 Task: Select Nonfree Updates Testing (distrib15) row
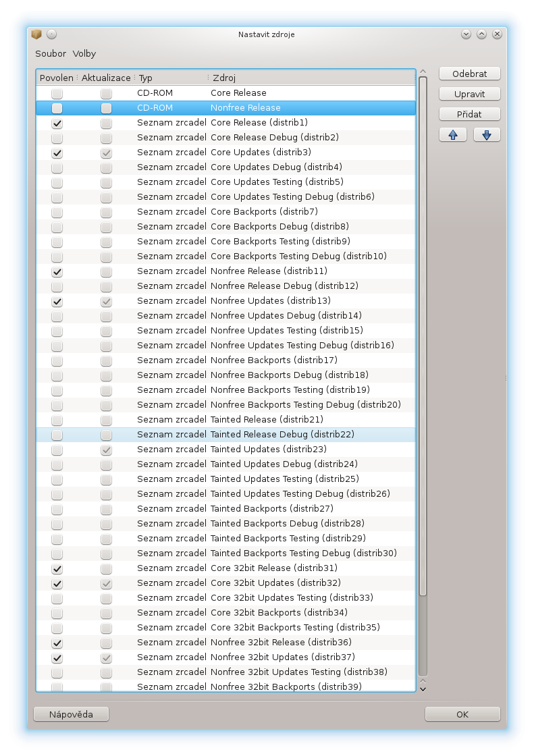(x=225, y=331)
